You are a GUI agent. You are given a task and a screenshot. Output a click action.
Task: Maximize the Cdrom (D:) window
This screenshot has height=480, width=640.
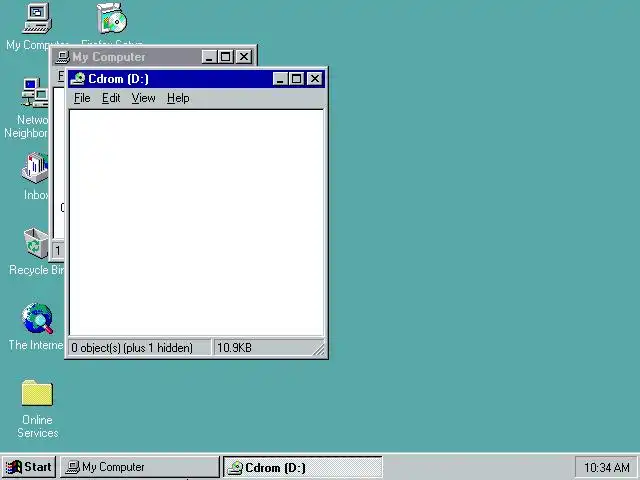tap(296, 79)
